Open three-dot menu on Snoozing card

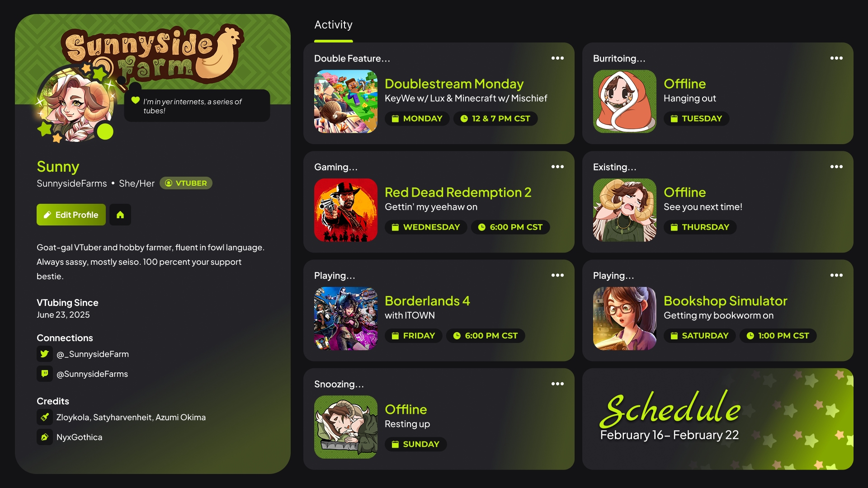pos(557,384)
